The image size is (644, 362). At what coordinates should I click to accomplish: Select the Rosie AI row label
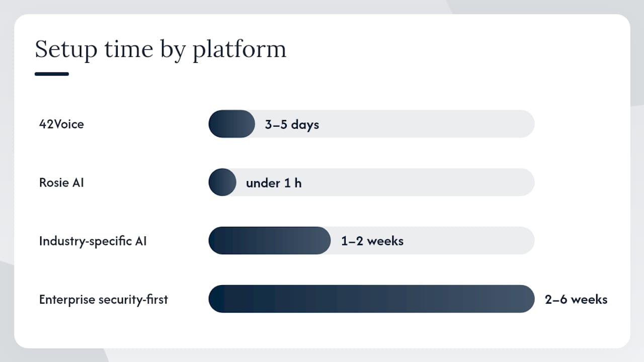tap(61, 183)
